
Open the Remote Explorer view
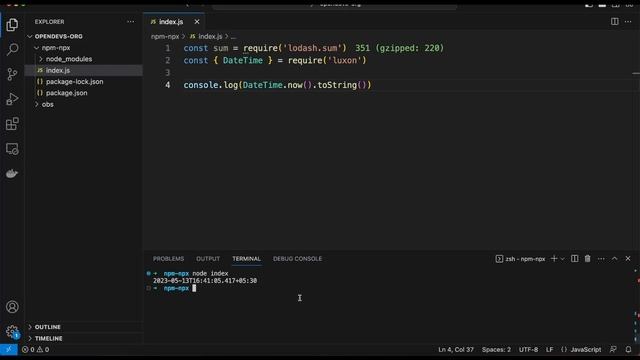(12, 149)
